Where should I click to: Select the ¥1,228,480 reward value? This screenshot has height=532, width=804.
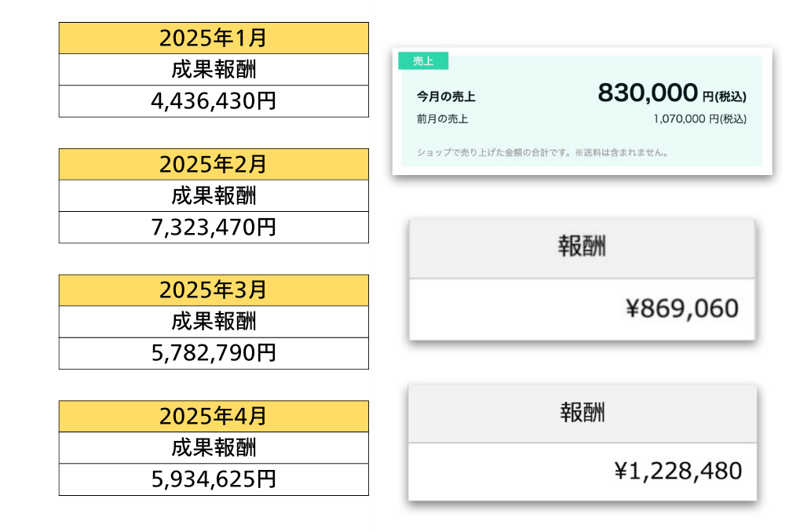678,471
